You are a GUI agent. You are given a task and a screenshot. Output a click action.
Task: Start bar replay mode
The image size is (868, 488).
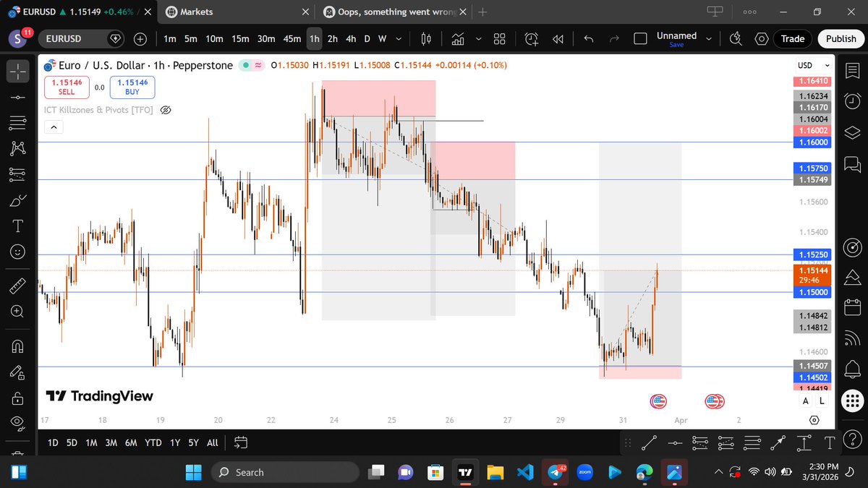coord(558,39)
